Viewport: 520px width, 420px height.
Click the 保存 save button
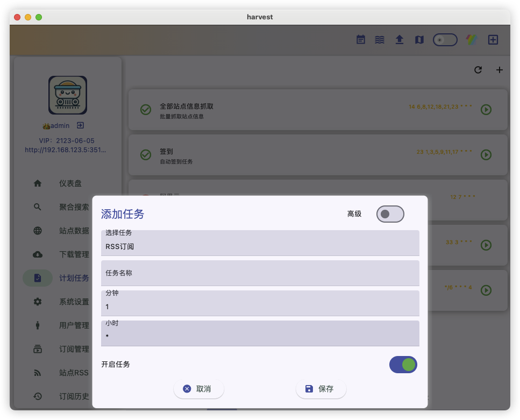(x=320, y=389)
